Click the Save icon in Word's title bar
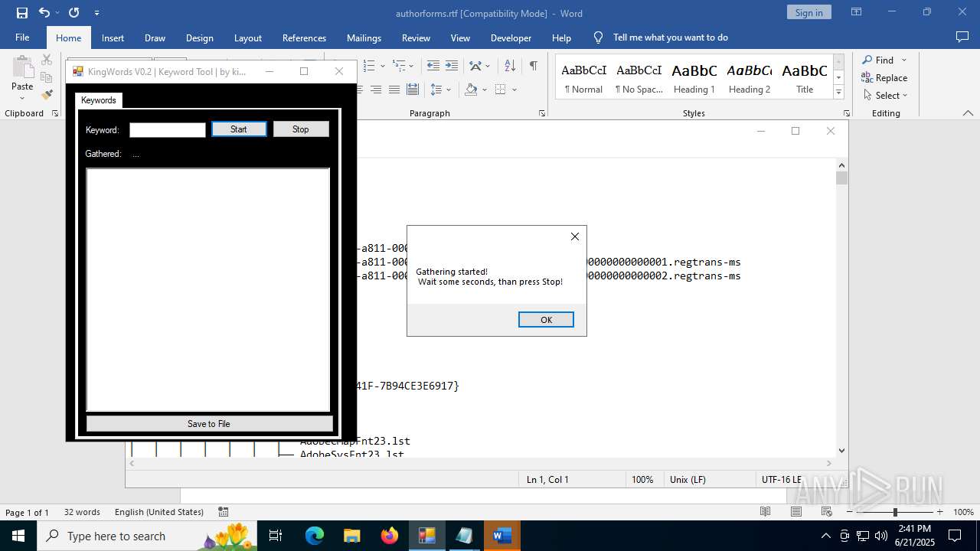This screenshot has width=980, height=551. coord(22,13)
